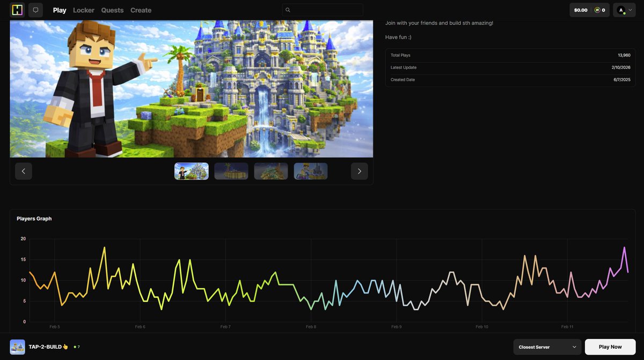Image resolution: width=644 pixels, height=360 pixels.
Task: Click the main castle preview image
Action: [x=192, y=89]
